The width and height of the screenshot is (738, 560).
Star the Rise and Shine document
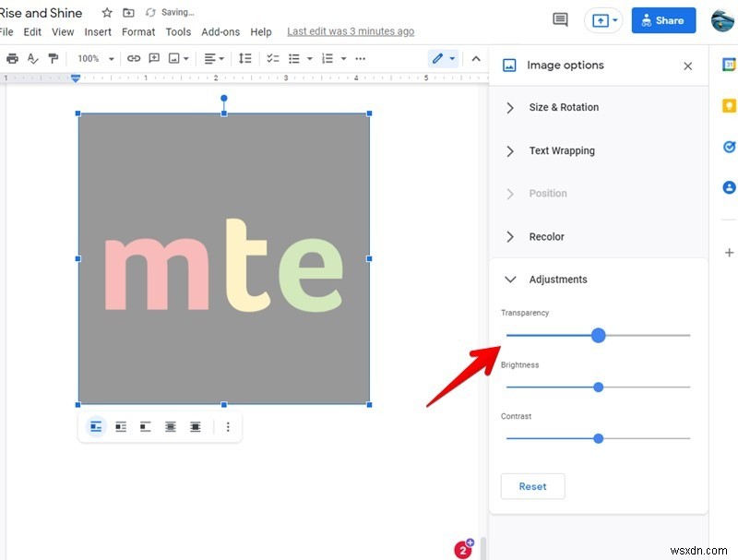point(106,14)
